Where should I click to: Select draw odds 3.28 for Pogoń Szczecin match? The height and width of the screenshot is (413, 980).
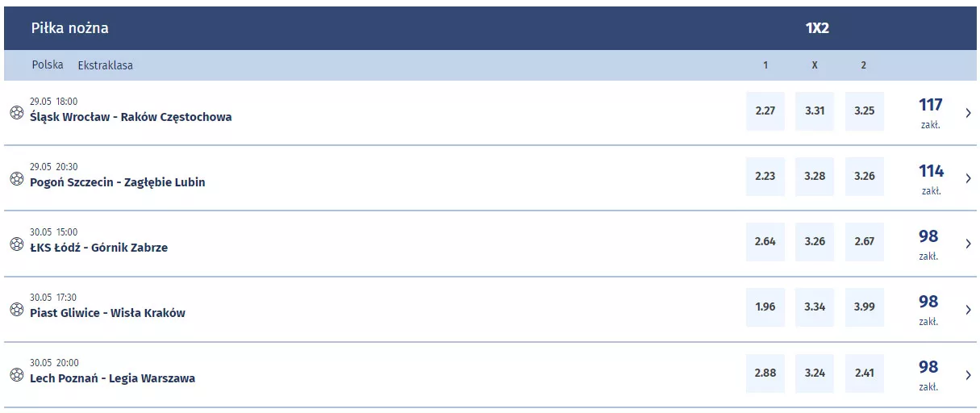[815, 177]
